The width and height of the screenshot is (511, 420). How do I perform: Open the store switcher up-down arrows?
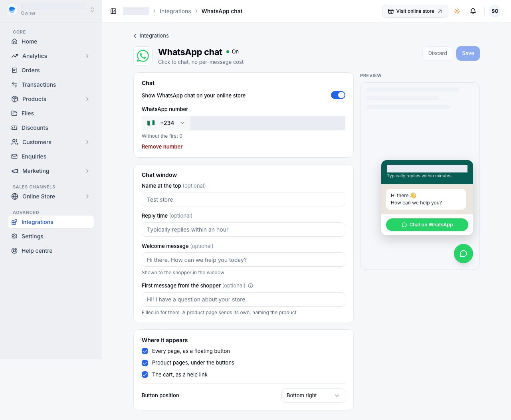tap(92, 10)
